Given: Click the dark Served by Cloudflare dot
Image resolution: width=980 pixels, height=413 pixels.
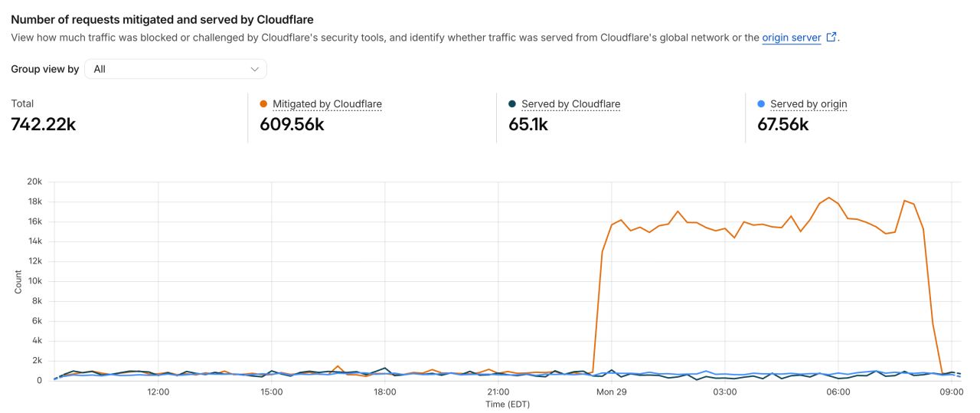Looking at the screenshot, I should [x=512, y=103].
